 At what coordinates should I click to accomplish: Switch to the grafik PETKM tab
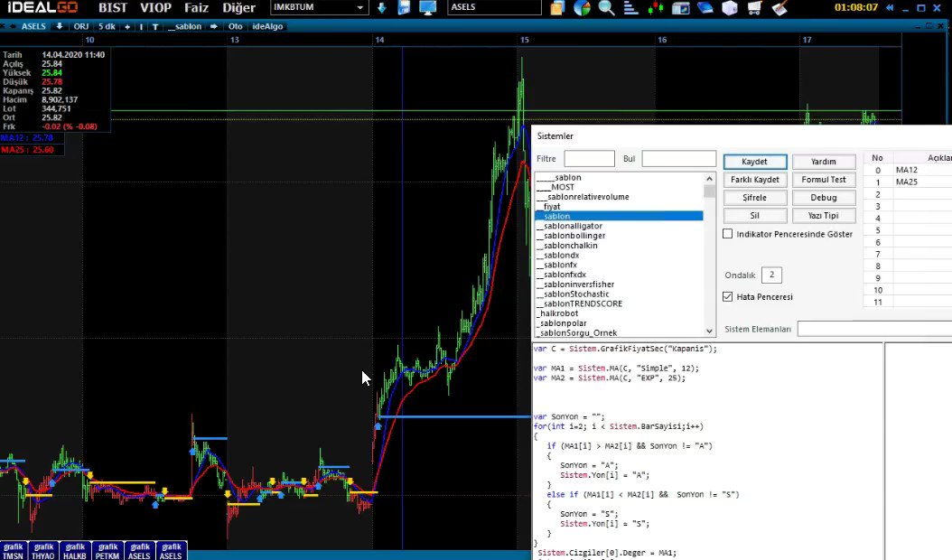107,551
